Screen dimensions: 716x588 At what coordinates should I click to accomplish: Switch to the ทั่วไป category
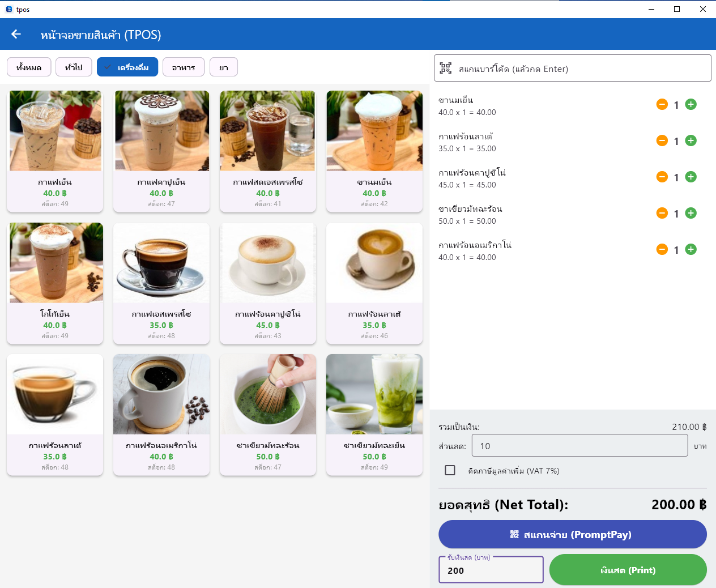(x=74, y=67)
